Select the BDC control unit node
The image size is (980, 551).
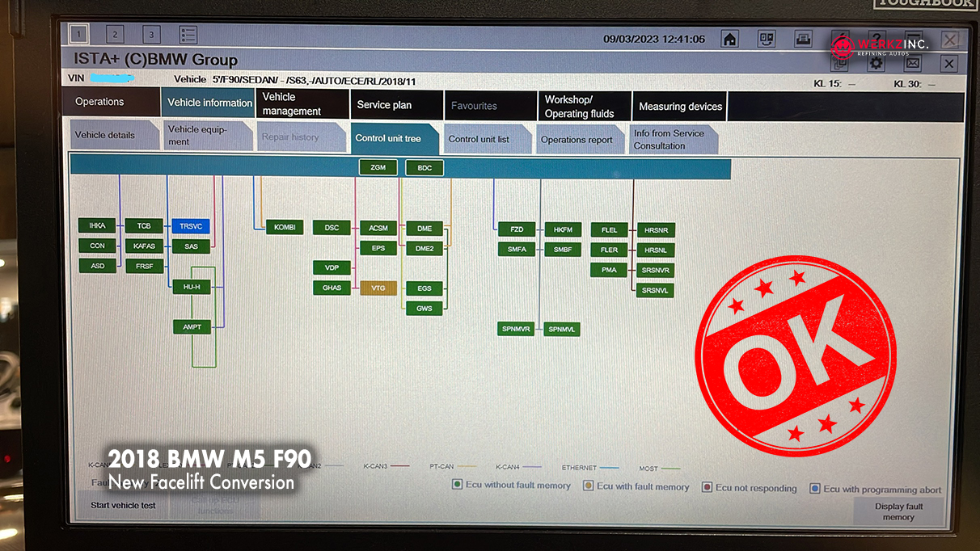(x=425, y=168)
